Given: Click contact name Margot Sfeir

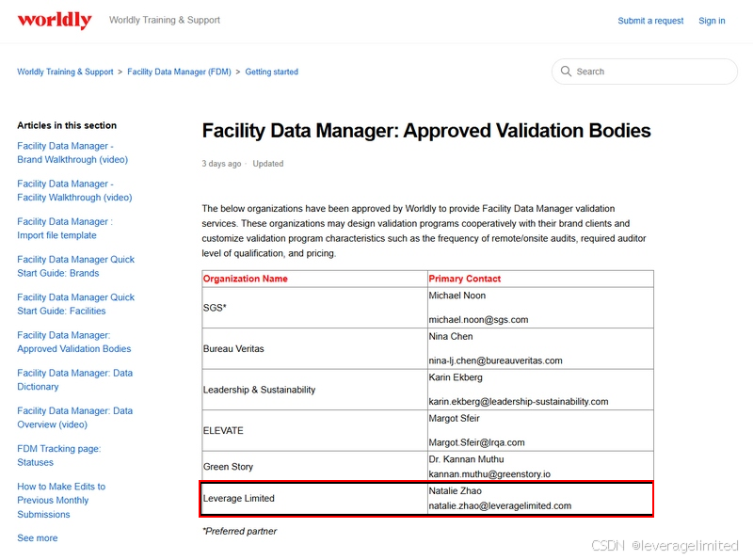Looking at the screenshot, I should [455, 418].
